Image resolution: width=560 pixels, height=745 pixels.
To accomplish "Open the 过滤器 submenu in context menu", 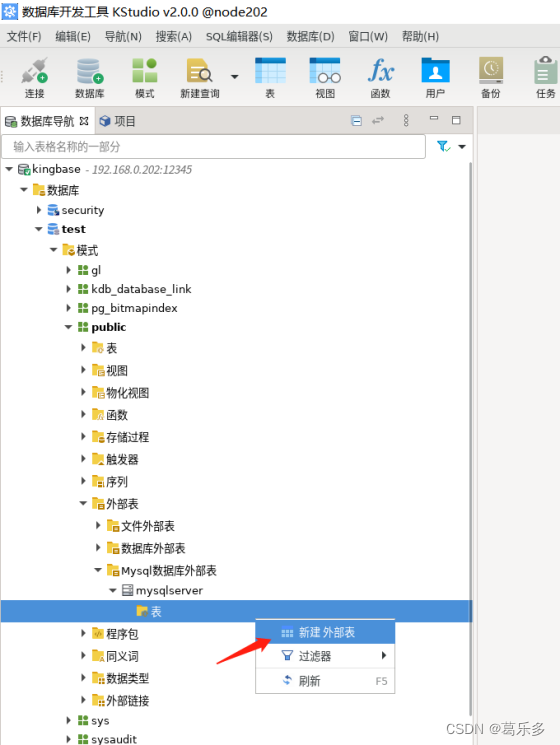I will pyautogui.click(x=325, y=656).
